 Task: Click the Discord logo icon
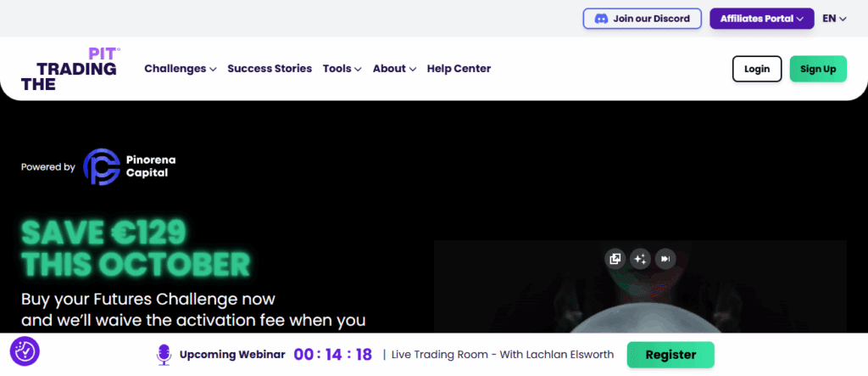[601, 19]
